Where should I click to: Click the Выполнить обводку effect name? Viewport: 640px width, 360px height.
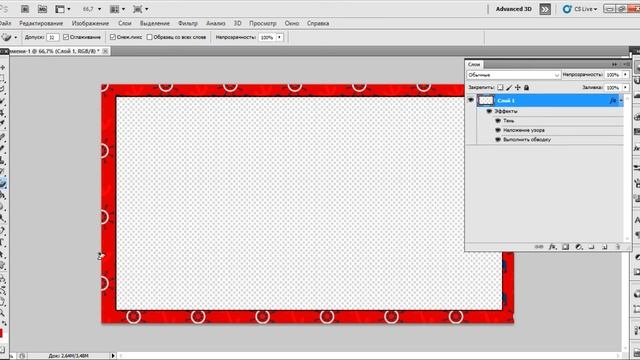527,140
